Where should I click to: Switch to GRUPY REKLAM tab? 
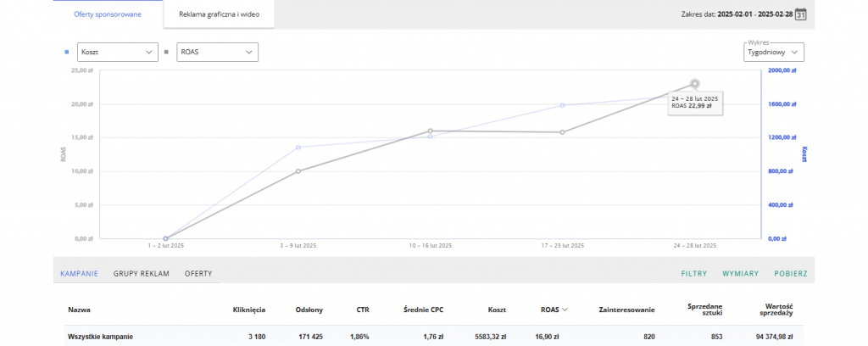[142, 274]
